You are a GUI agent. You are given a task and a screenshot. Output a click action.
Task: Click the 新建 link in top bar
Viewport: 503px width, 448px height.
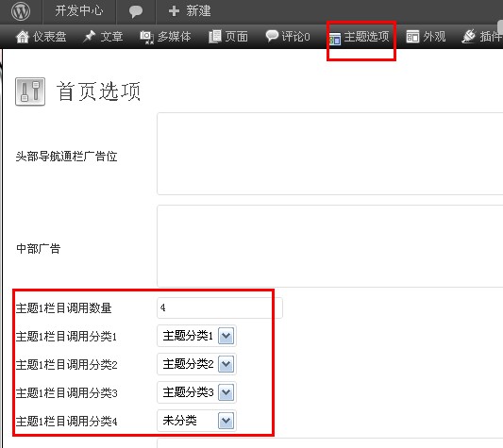pyautogui.click(x=198, y=11)
